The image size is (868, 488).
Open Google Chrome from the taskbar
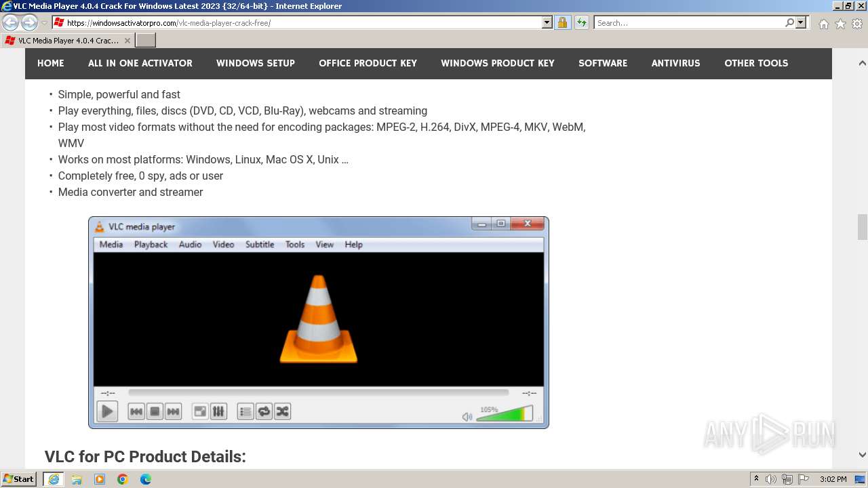[123, 479]
